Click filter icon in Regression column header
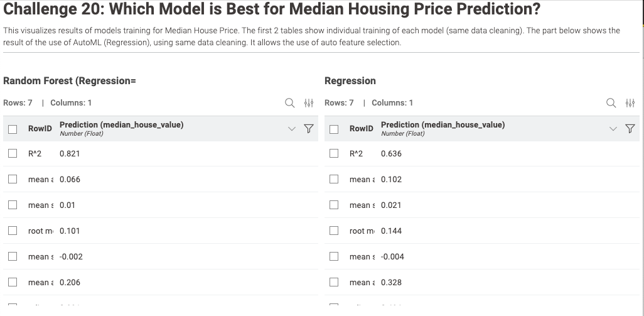 pos(630,129)
